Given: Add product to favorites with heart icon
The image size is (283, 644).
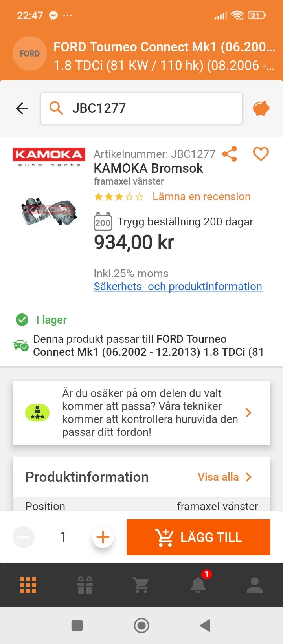Looking at the screenshot, I should coord(261,154).
